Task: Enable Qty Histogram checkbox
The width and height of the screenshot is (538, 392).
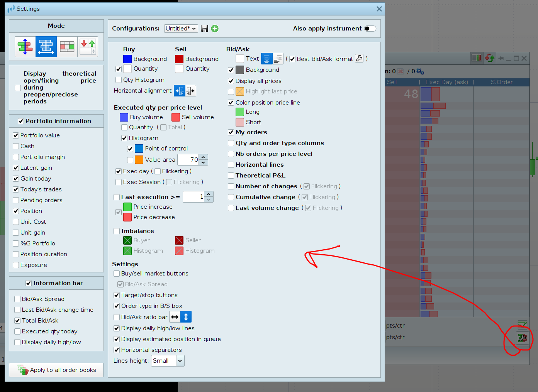Action: tap(119, 80)
